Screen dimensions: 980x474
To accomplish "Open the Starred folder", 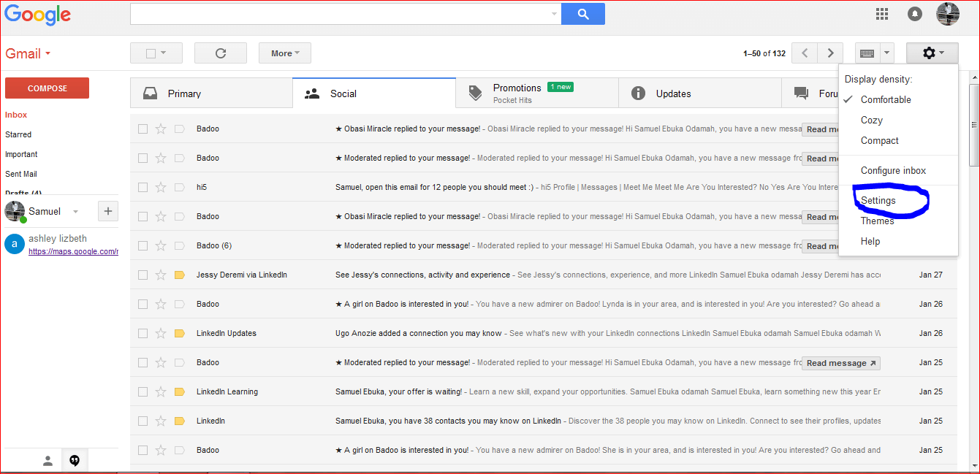I will pos(18,134).
